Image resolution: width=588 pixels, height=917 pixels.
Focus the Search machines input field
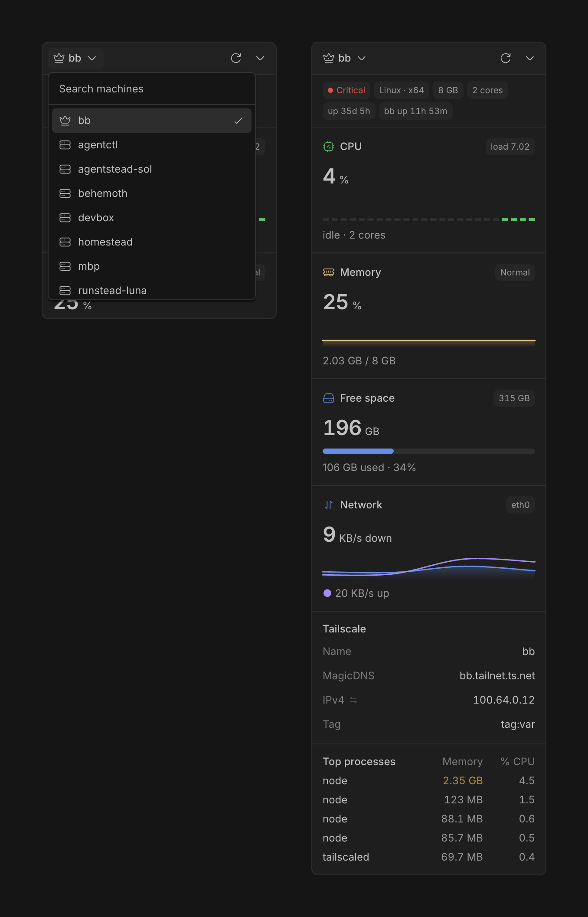152,89
